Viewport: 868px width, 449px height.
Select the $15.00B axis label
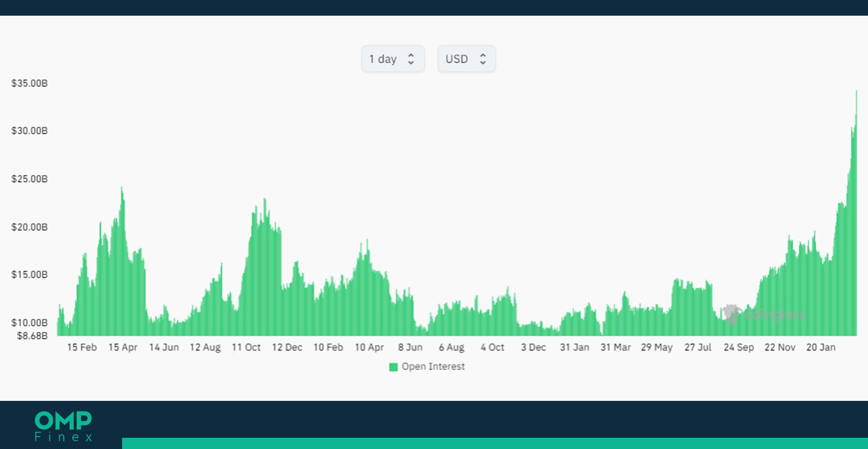pyautogui.click(x=30, y=275)
